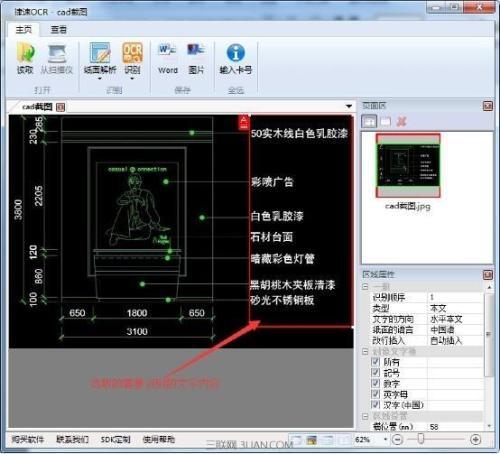Click the 输入卡号 info icon

pos(236,53)
